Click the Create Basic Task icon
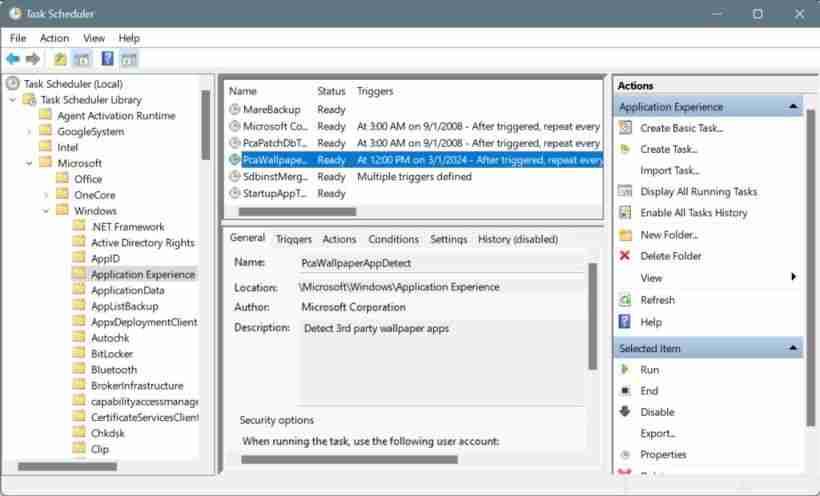This screenshot has height=496, width=820. tap(625, 128)
